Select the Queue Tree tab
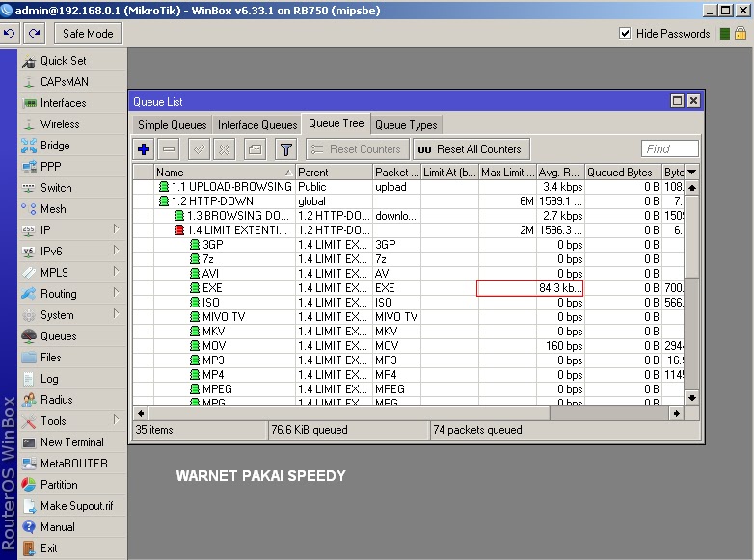The width and height of the screenshot is (754, 560). pyautogui.click(x=337, y=123)
